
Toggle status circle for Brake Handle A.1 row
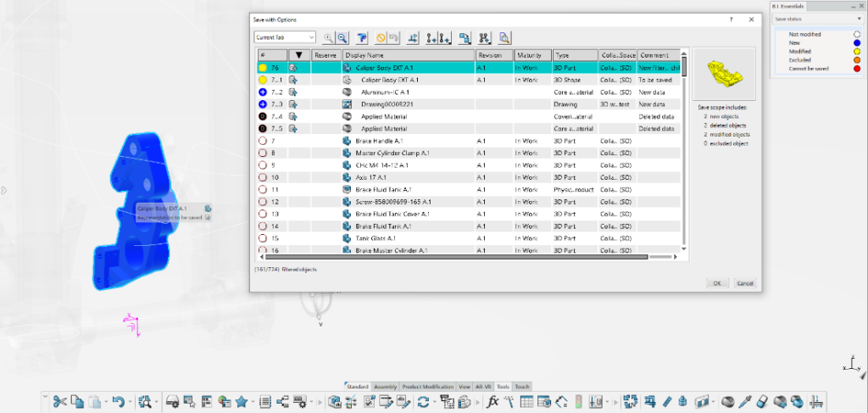coord(263,140)
